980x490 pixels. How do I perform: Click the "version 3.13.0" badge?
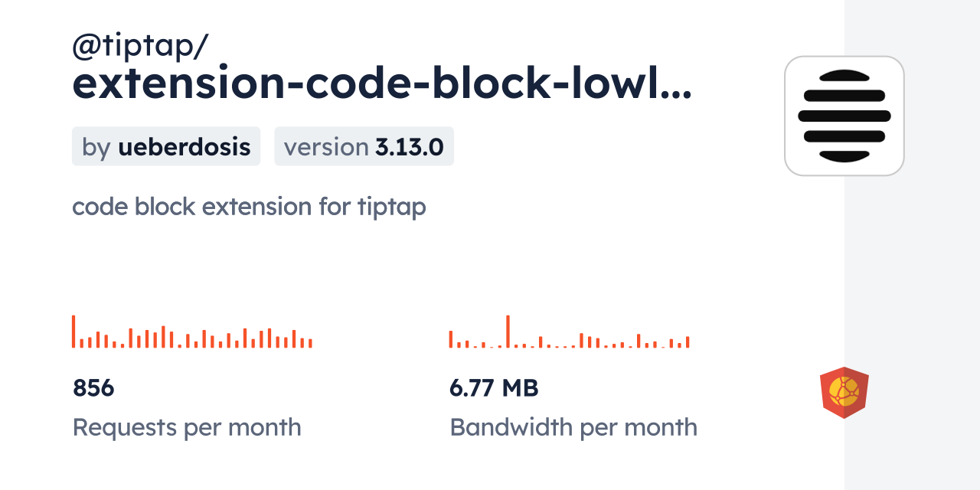click(x=364, y=146)
